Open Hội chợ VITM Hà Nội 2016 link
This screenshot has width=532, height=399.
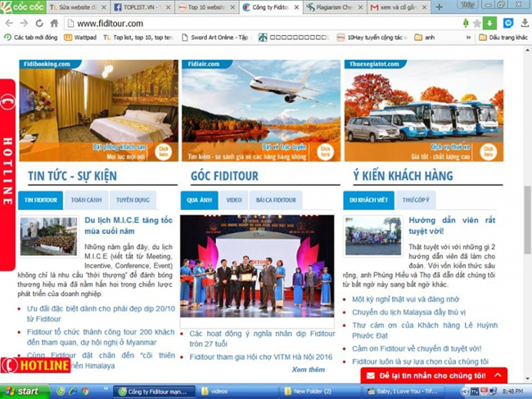261,357
